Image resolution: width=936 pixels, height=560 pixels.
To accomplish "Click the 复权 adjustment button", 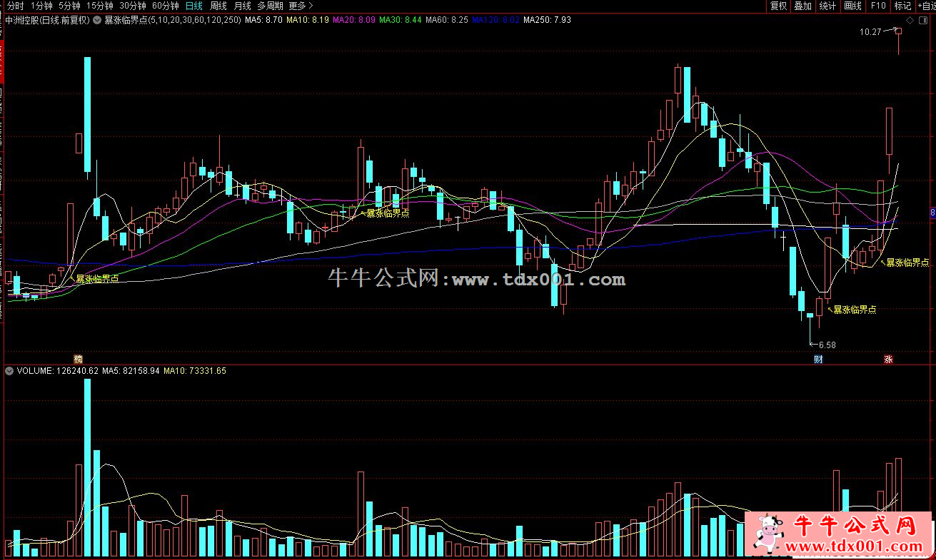I will [778, 6].
